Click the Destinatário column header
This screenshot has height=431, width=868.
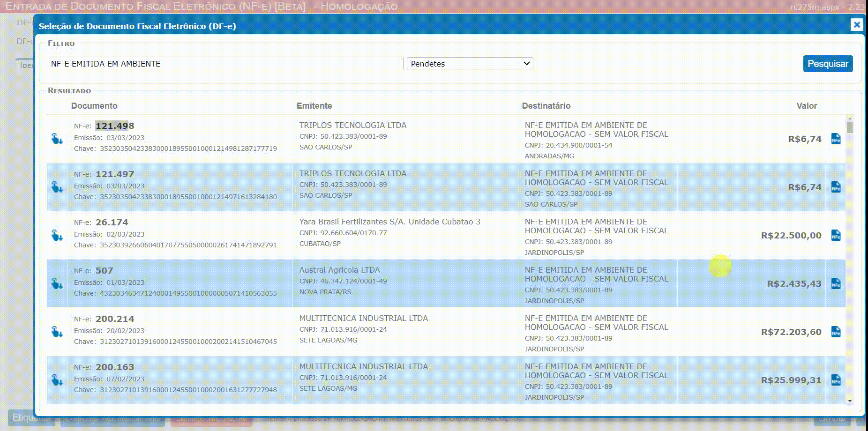tap(546, 106)
